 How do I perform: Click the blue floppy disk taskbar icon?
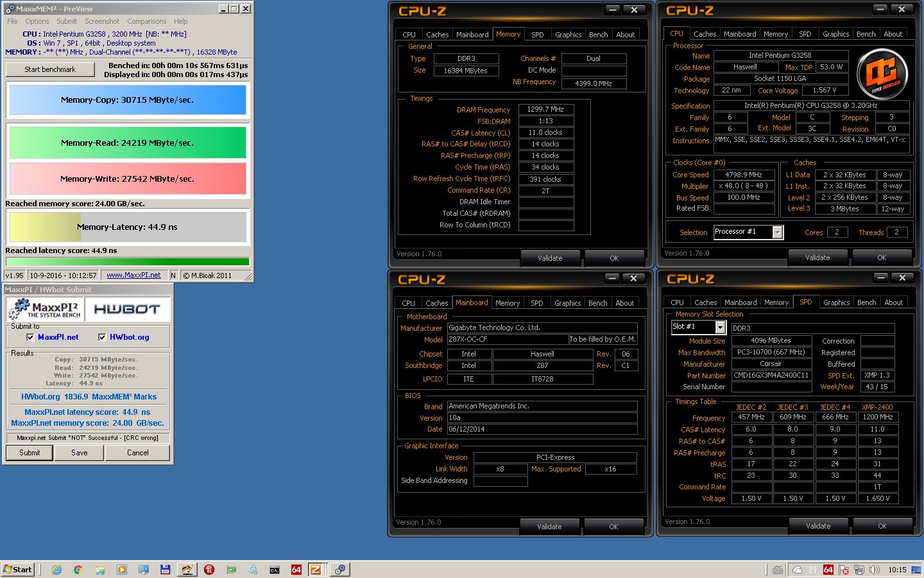166,569
